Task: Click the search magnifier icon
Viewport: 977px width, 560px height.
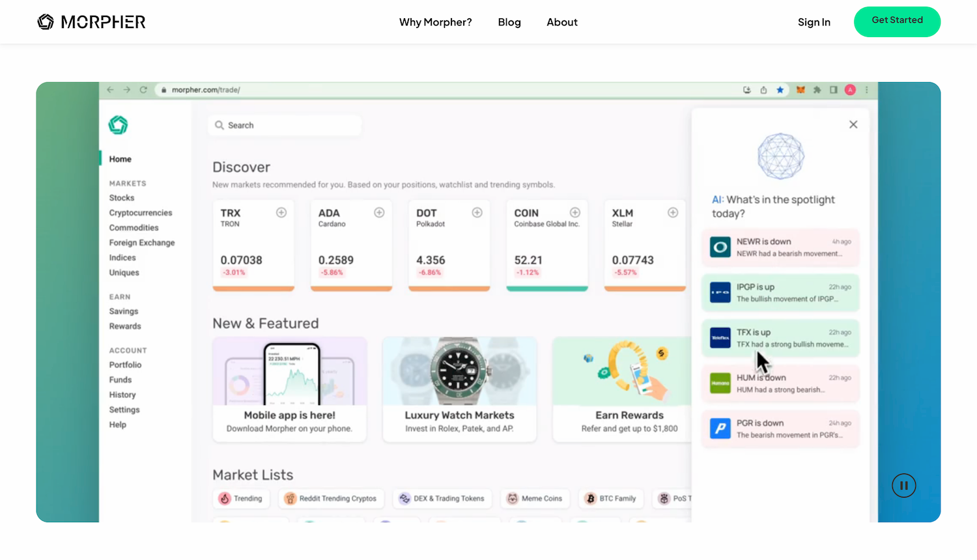Action: tap(219, 125)
